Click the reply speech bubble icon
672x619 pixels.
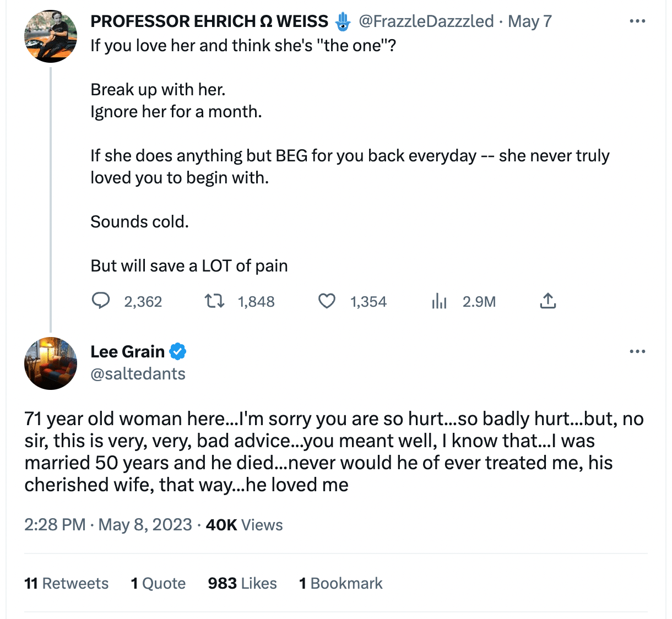pos(100,301)
